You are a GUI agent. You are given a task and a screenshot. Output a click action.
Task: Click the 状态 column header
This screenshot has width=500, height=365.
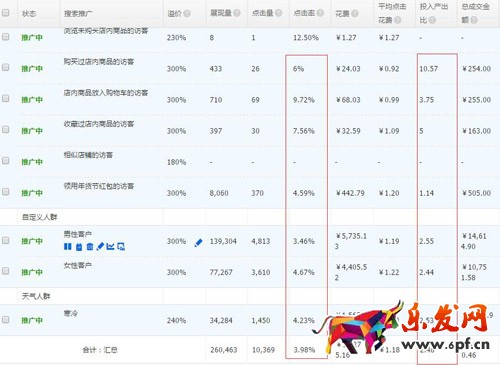(x=29, y=14)
